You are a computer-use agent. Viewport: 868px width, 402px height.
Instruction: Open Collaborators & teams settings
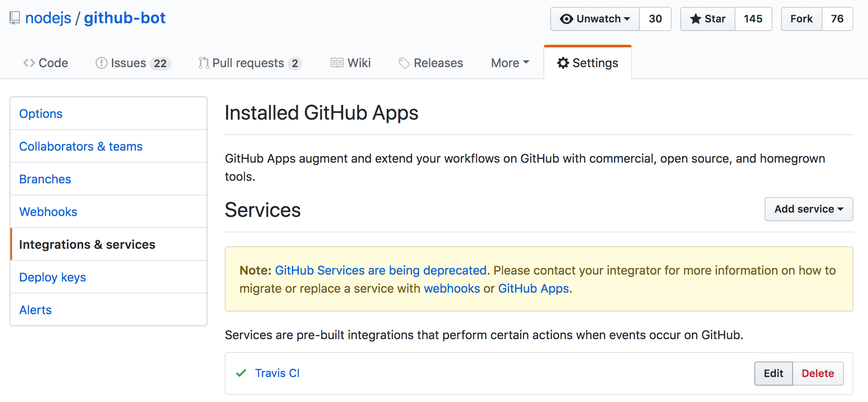click(x=81, y=146)
